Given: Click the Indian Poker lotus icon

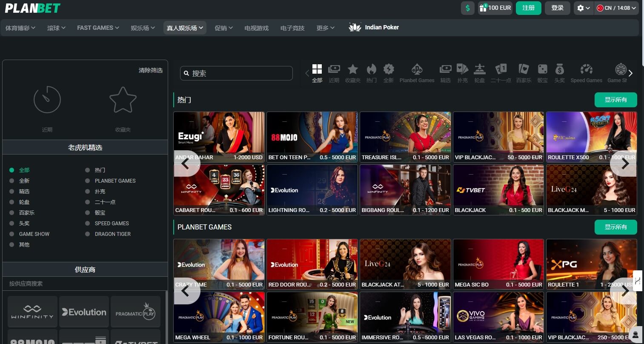Looking at the screenshot, I should pyautogui.click(x=355, y=27).
